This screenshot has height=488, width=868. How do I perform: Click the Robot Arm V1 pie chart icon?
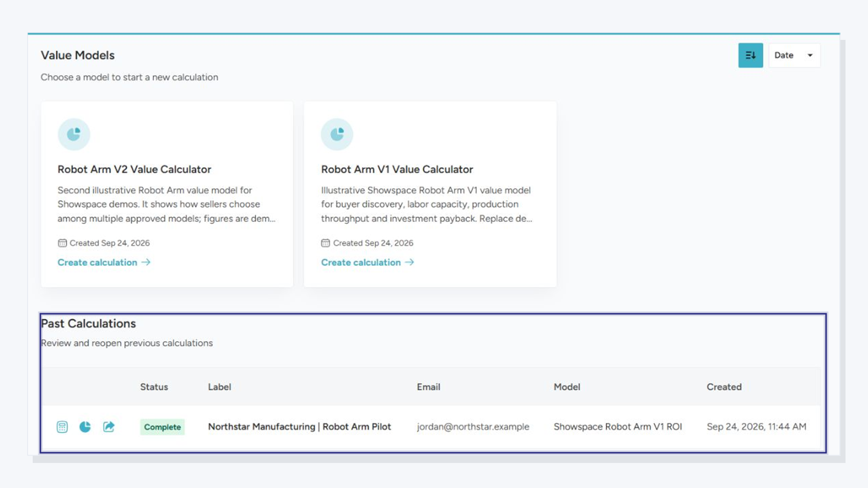click(x=337, y=134)
